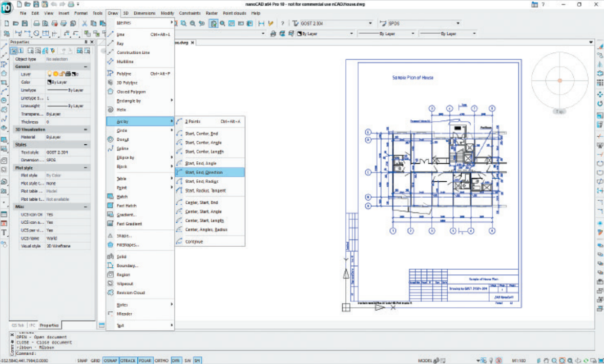Open the By Layer color dropdown in toolbar
This screenshot has height=364, width=604.
click(x=351, y=34)
